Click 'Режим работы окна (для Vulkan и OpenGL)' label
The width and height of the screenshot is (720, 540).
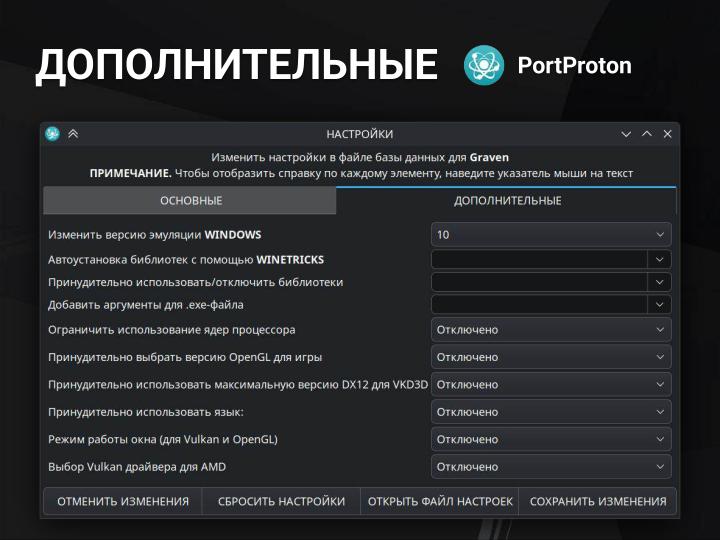163,439
